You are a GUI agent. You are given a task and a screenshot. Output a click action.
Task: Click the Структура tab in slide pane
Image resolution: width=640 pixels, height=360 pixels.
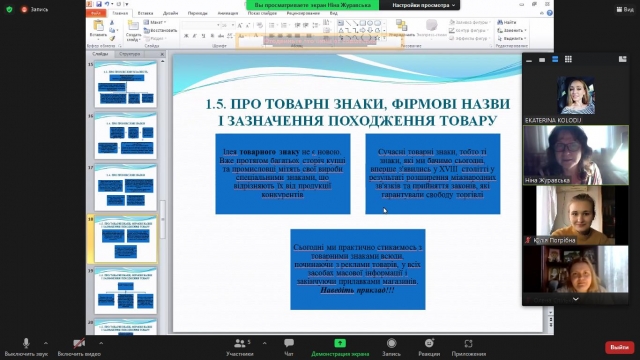pyautogui.click(x=130, y=54)
